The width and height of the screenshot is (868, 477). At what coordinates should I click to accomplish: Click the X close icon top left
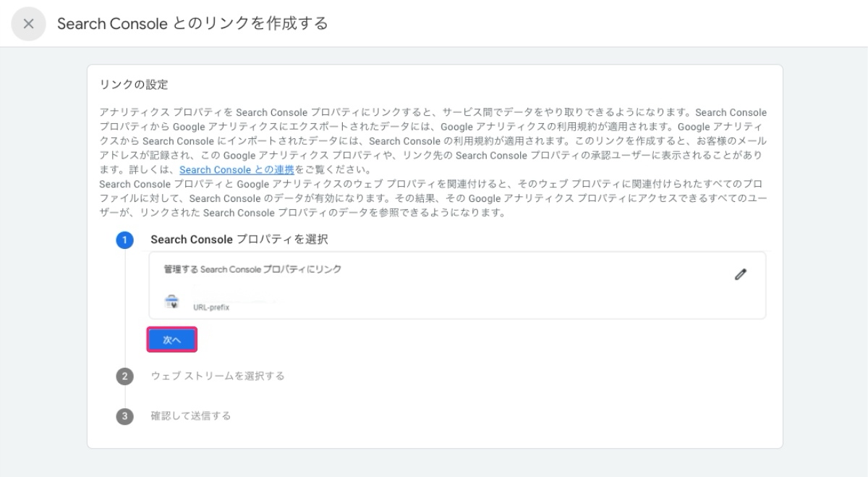click(x=27, y=23)
